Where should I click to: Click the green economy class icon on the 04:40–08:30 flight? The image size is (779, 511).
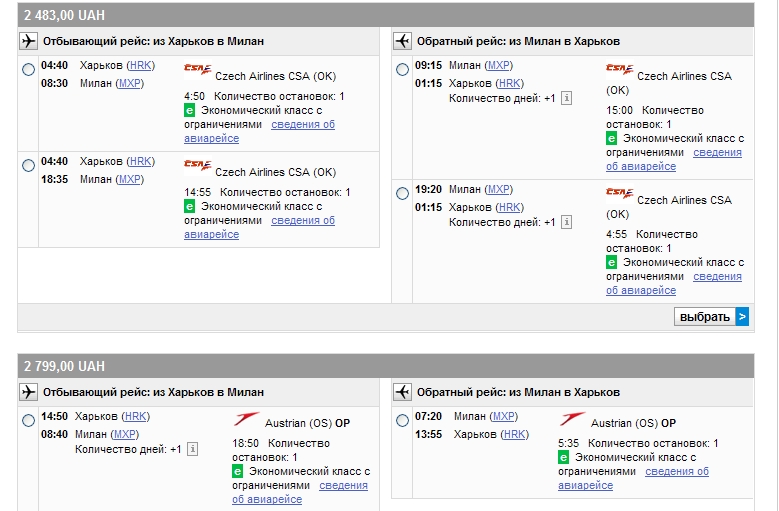tap(190, 111)
